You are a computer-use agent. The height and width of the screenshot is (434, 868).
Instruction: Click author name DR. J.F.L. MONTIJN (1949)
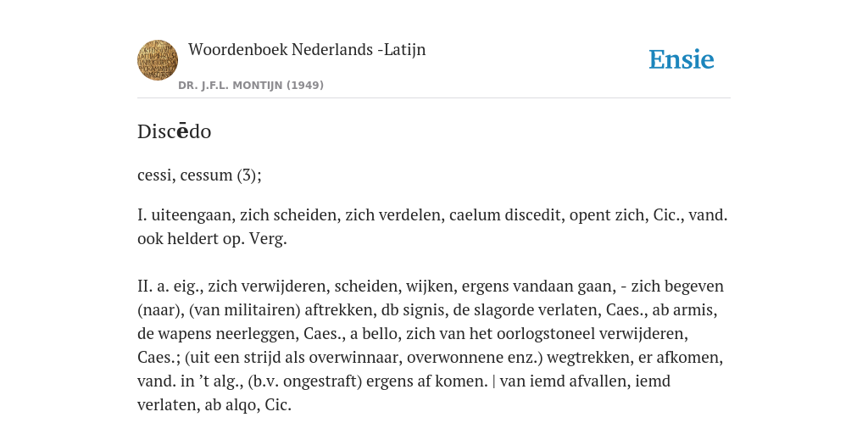(251, 86)
